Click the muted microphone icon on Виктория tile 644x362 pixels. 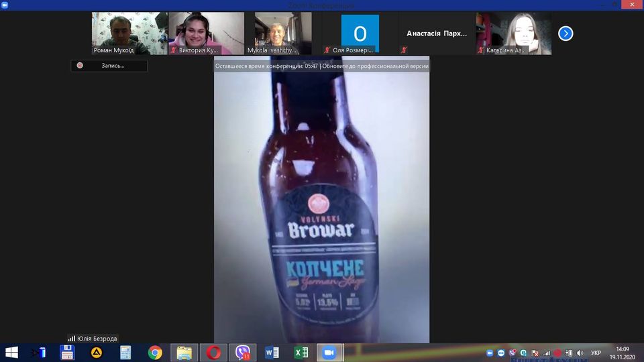pos(174,50)
